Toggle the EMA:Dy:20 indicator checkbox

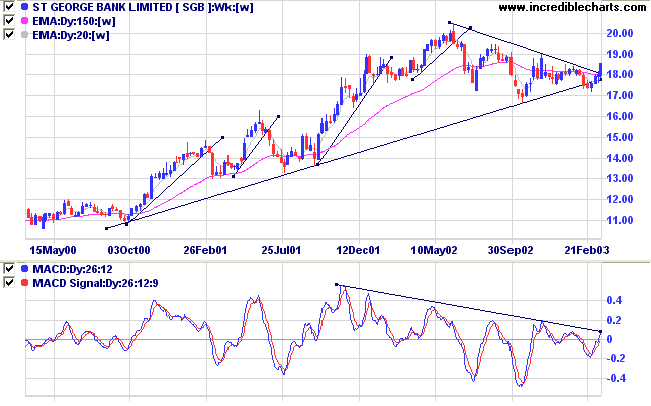[9, 34]
